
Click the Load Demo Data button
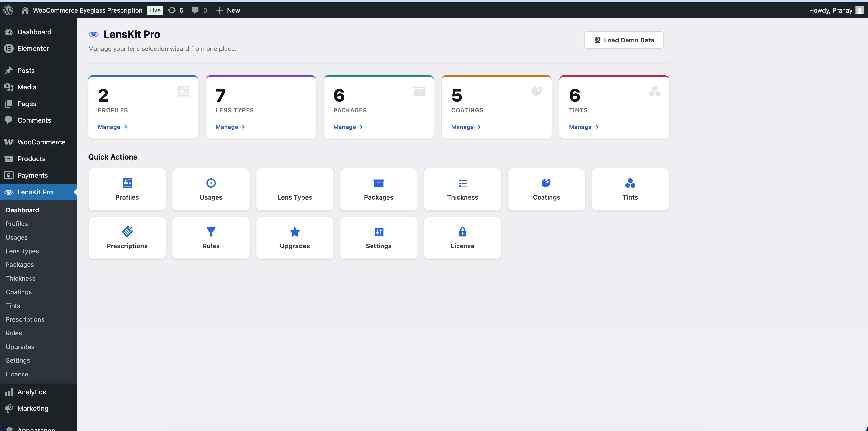(x=624, y=40)
